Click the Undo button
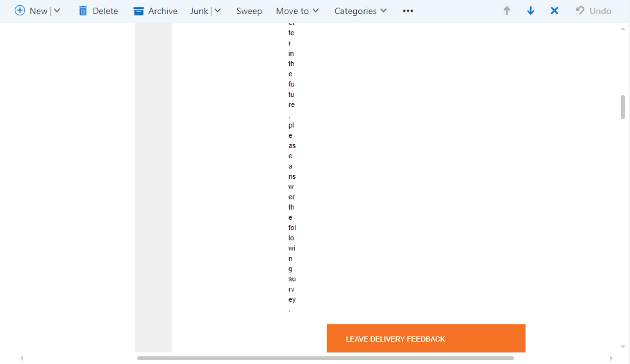Viewport: 630px width, 364px height. [593, 11]
